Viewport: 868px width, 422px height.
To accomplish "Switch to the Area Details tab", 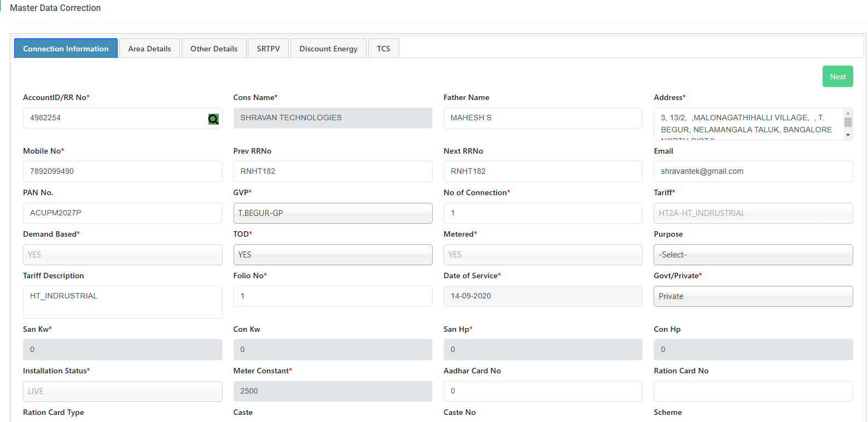I will tap(149, 49).
